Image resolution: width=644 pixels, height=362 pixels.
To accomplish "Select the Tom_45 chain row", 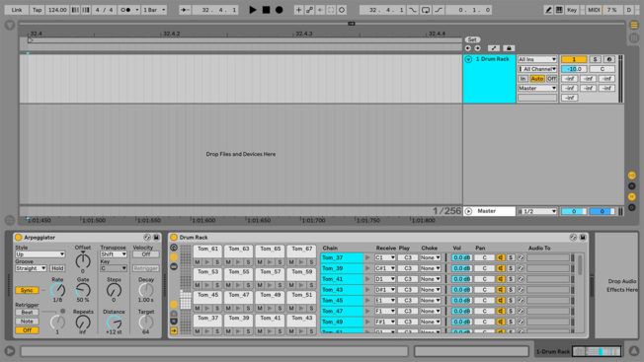I will pyautogui.click(x=342, y=300).
